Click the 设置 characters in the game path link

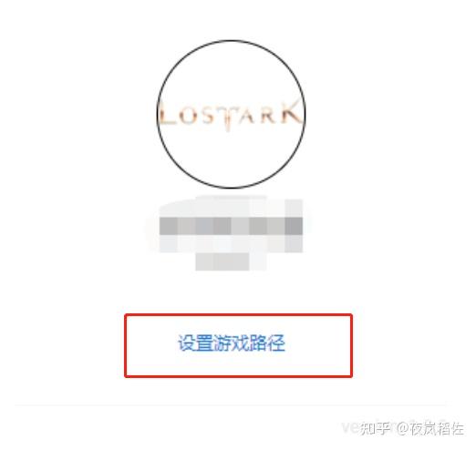(195, 343)
